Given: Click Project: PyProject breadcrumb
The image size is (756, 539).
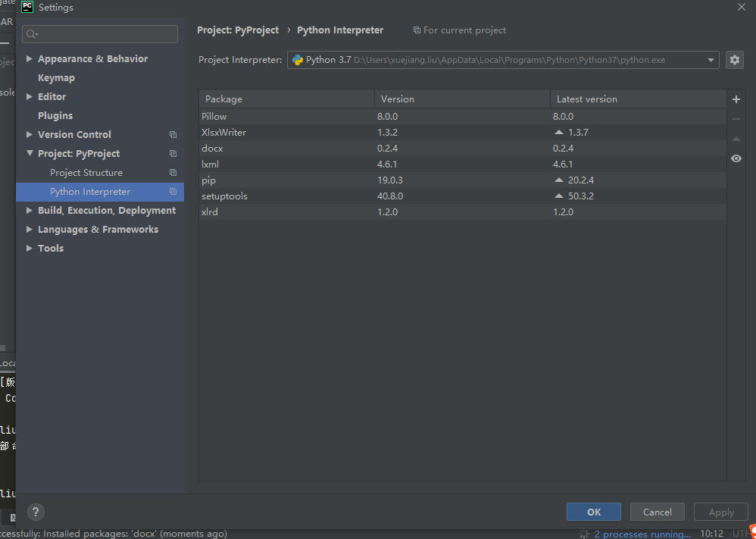Looking at the screenshot, I should (238, 30).
